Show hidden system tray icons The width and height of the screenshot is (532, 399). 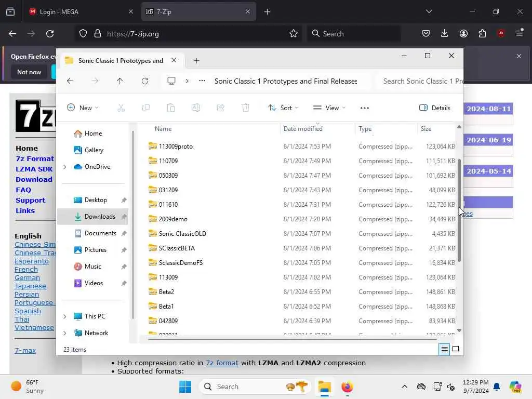point(404,387)
